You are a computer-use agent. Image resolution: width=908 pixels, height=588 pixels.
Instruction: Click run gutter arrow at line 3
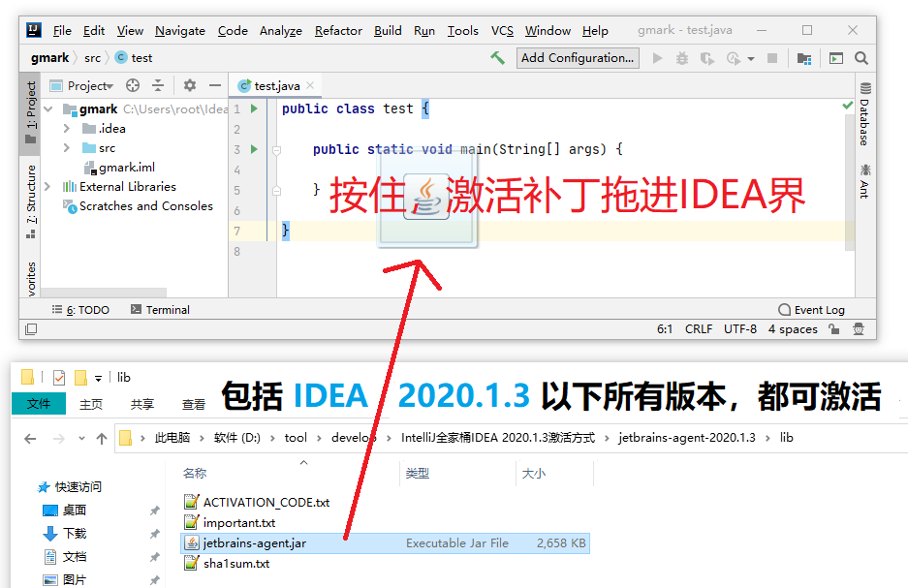254,149
